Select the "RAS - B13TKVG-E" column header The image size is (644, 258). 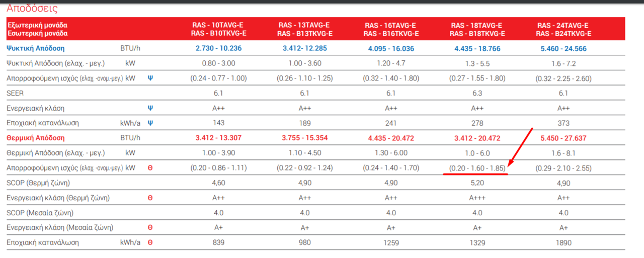point(305,34)
